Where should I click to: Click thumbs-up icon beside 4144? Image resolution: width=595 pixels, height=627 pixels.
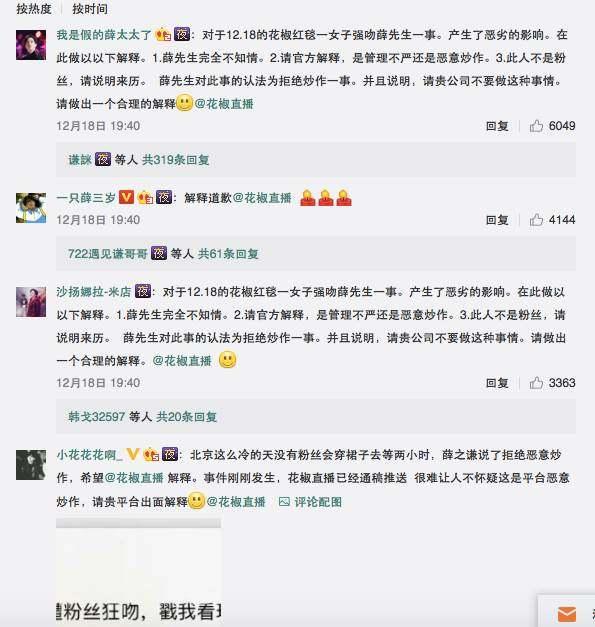(536, 220)
